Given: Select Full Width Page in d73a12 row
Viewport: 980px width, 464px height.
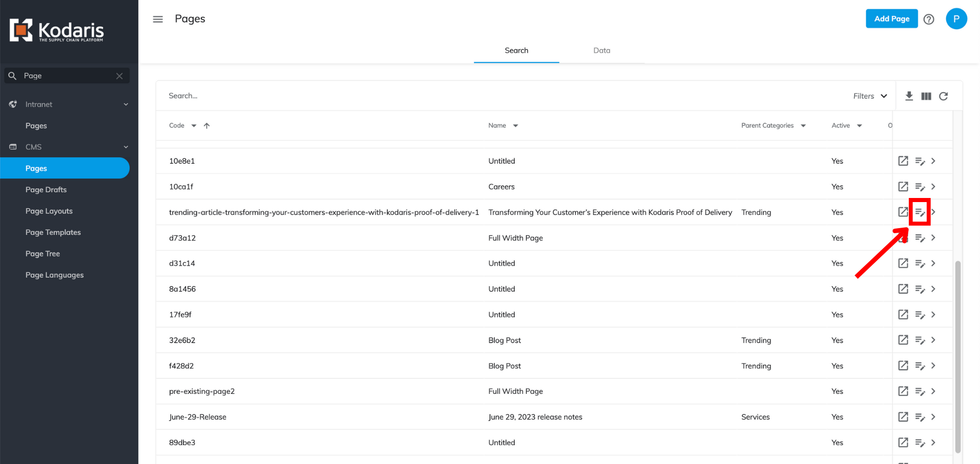Looking at the screenshot, I should tap(516, 238).
